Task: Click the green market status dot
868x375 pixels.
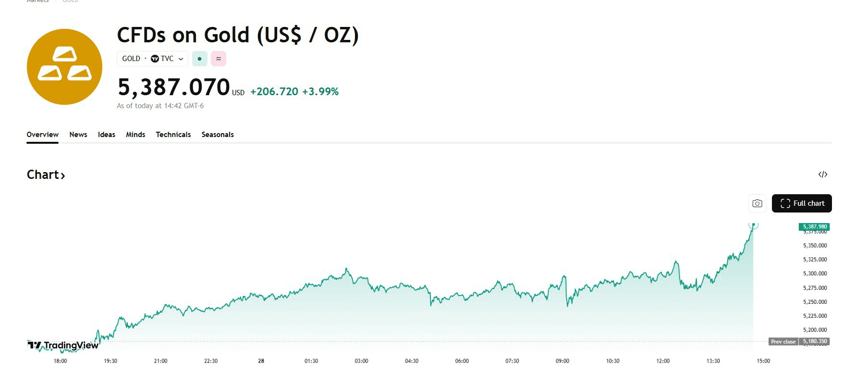Action: click(x=199, y=59)
